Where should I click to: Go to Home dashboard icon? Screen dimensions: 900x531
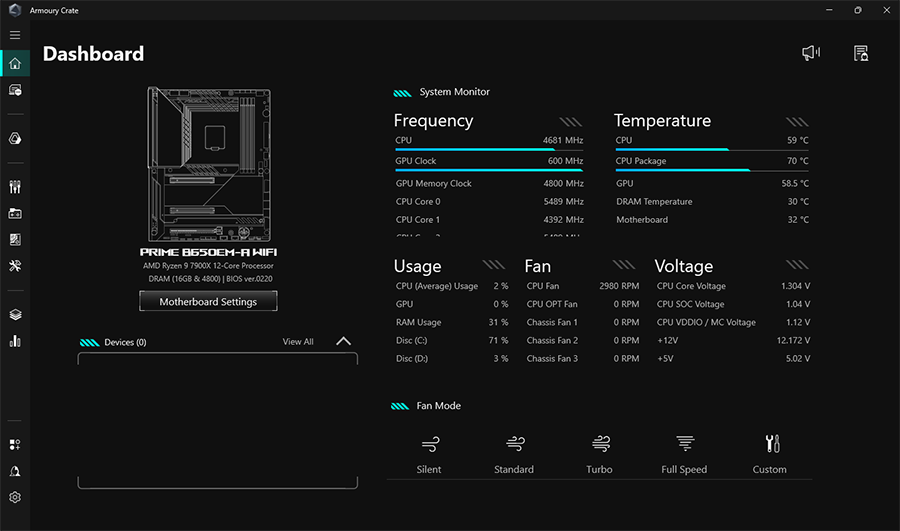point(15,63)
